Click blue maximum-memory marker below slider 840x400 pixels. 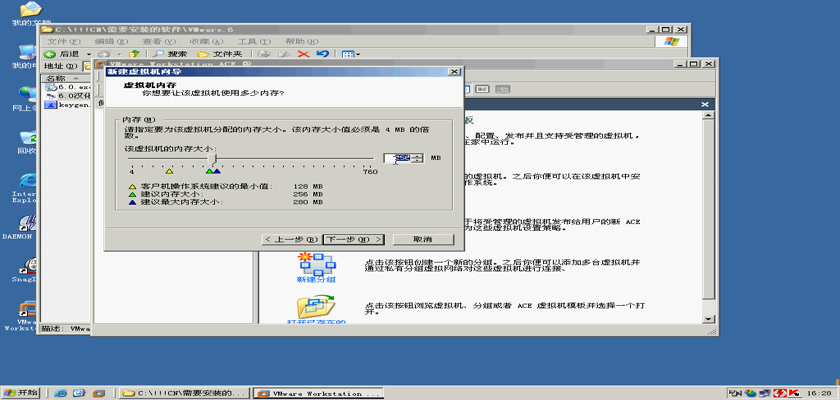217,171
